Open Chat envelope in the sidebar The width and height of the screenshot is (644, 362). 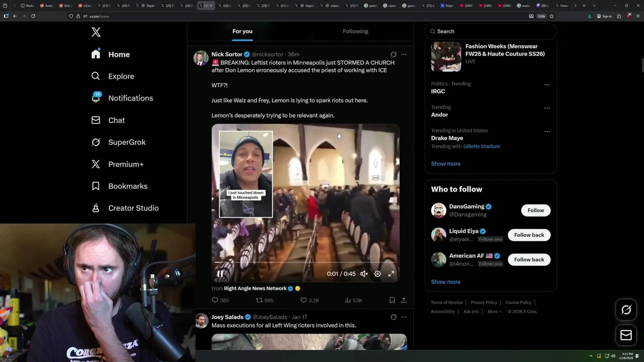(96, 120)
